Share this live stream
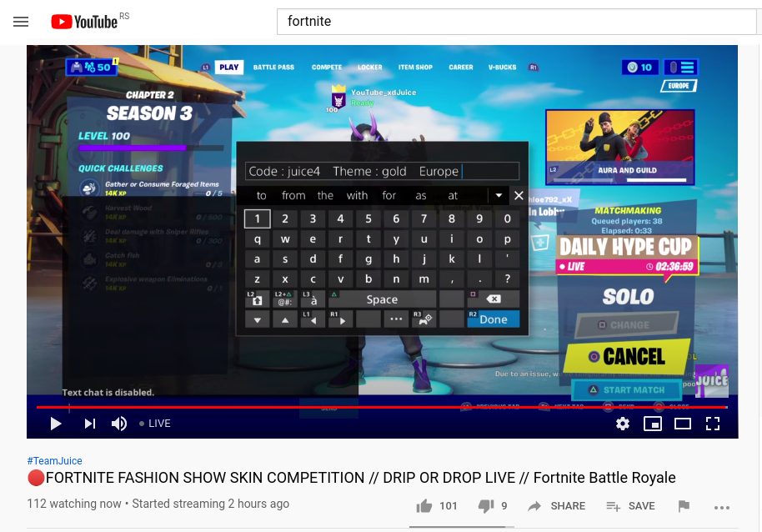This screenshot has width=762, height=532. click(x=556, y=506)
